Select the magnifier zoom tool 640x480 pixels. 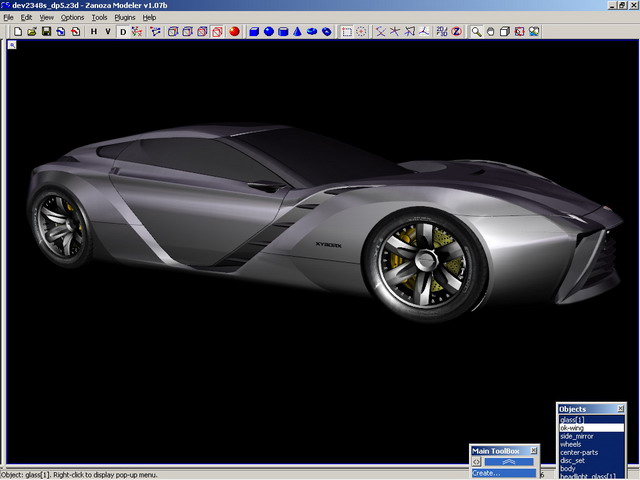477,31
